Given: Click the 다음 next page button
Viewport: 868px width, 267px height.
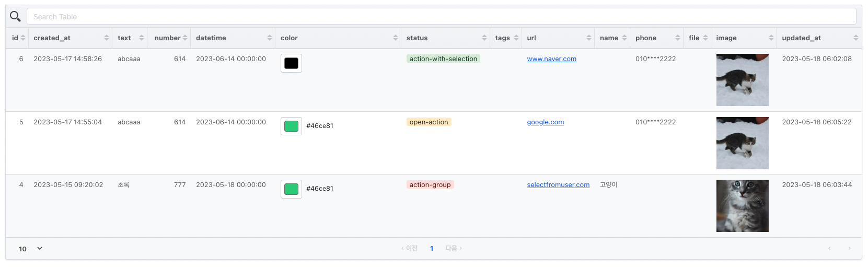Looking at the screenshot, I should click(453, 249).
